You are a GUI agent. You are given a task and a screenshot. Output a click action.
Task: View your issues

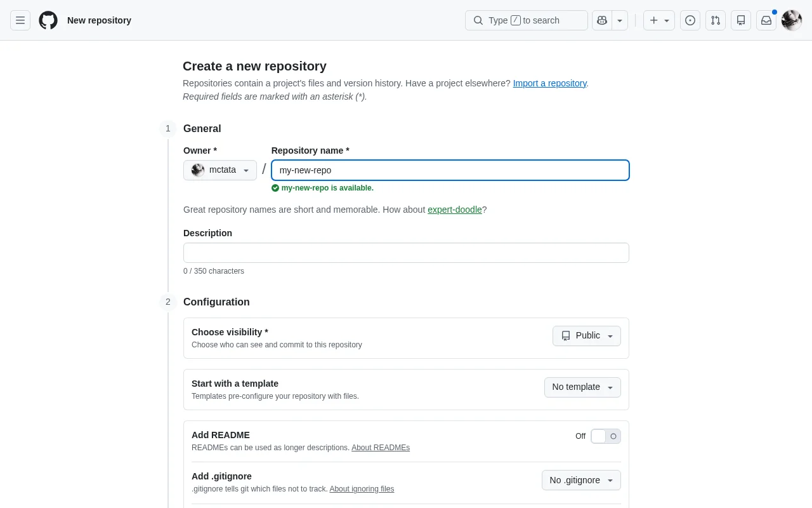(x=690, y=20)
